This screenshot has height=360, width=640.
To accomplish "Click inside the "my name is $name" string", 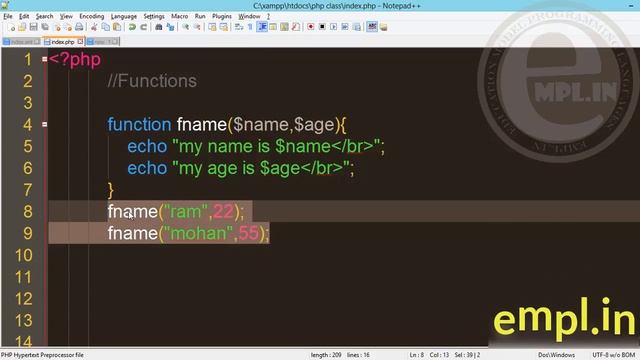I will tap(276, 146).
